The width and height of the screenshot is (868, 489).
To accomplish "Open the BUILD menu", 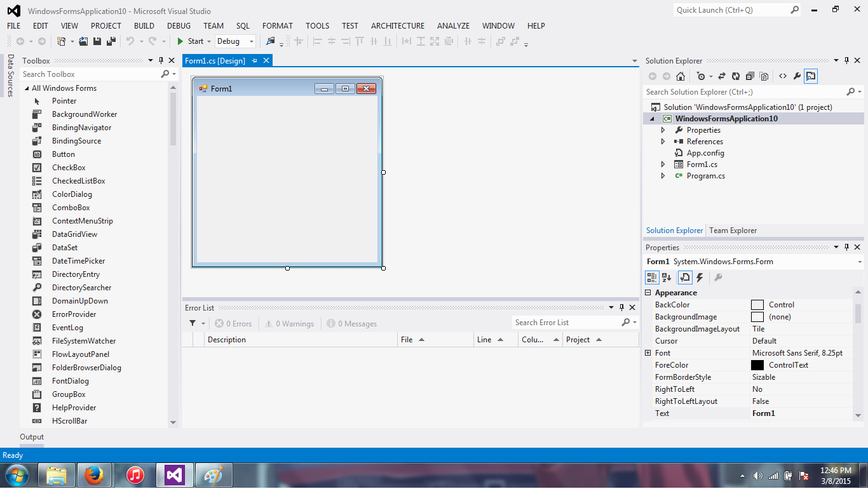I will pos(144,26).
